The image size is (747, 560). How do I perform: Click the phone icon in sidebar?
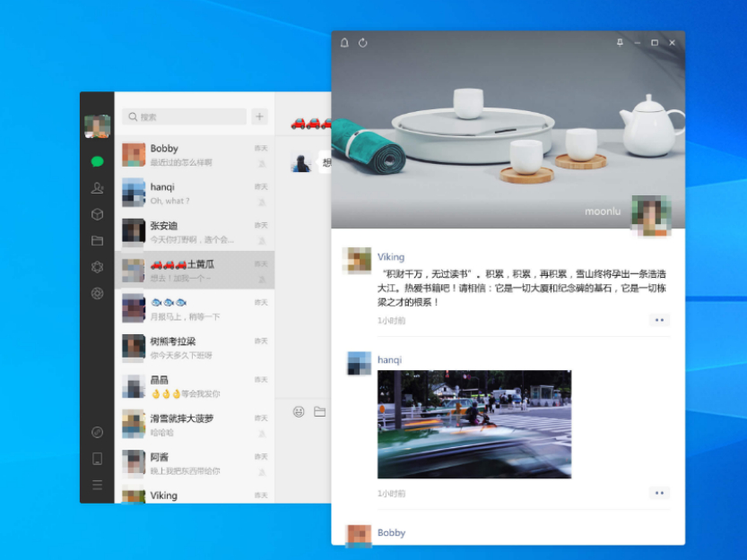[97, 459]
